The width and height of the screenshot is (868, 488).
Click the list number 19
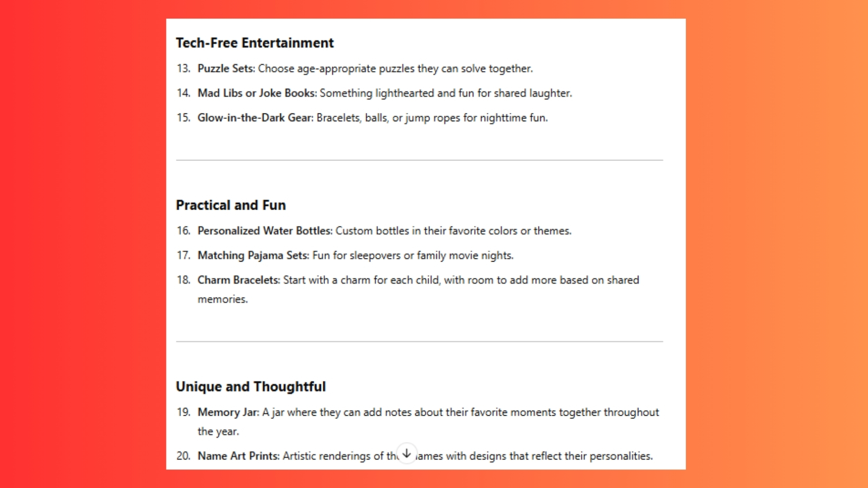point(183,413)
